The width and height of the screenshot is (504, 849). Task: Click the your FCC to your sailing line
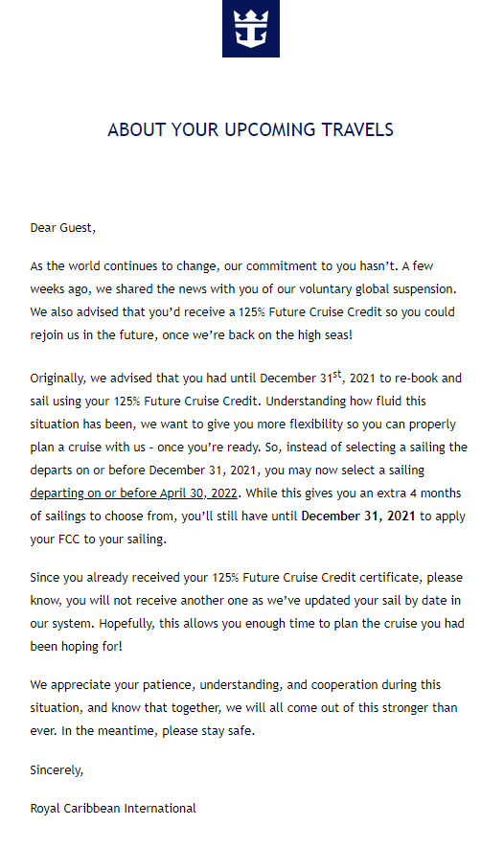98,539
